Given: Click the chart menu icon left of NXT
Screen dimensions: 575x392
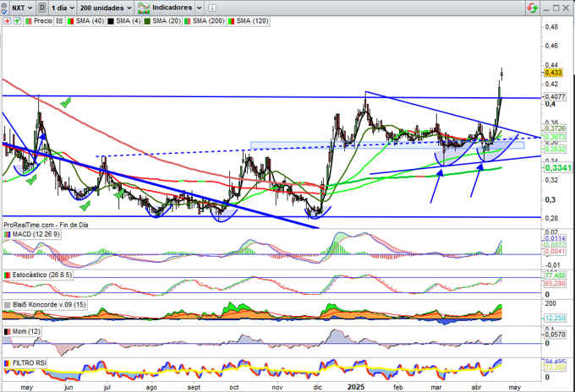Looking at the screenshot, I should tap(3, 8).
